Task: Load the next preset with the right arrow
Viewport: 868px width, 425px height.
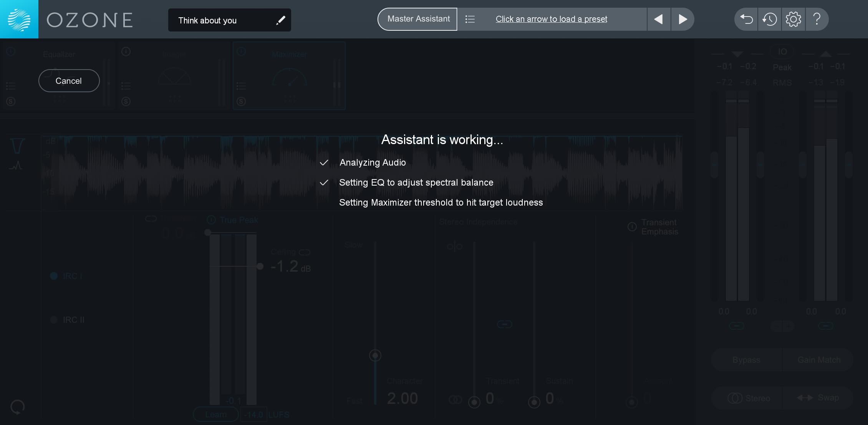Action: pyautogui.click(x=682, y=19)
